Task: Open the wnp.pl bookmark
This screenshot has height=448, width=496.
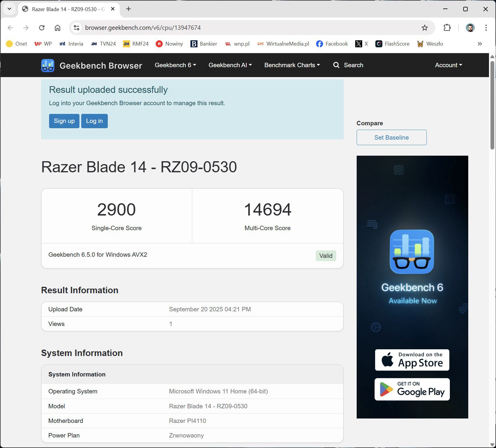Action: pyautogui.click(x=237, y=44)
